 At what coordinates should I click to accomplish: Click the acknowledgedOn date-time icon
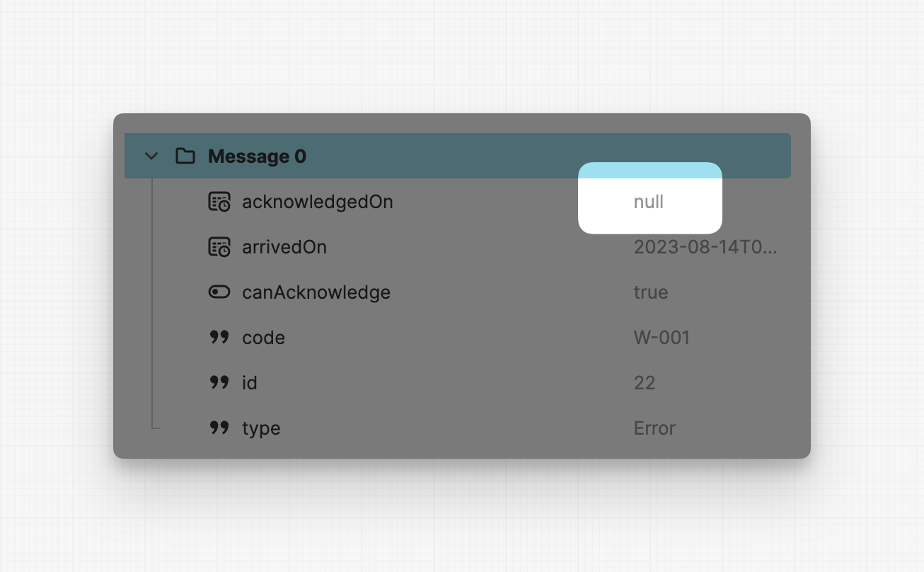[219, 202]
